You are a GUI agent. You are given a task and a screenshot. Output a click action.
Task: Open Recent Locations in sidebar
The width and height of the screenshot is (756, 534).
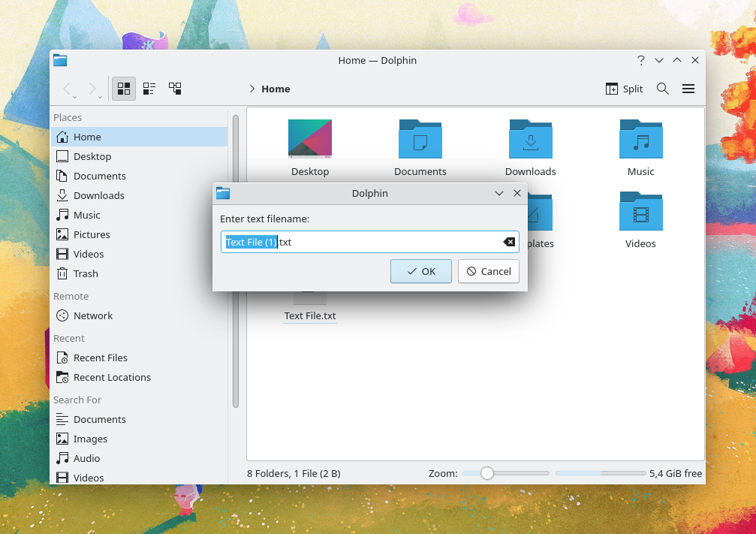(x=140, y=377)
